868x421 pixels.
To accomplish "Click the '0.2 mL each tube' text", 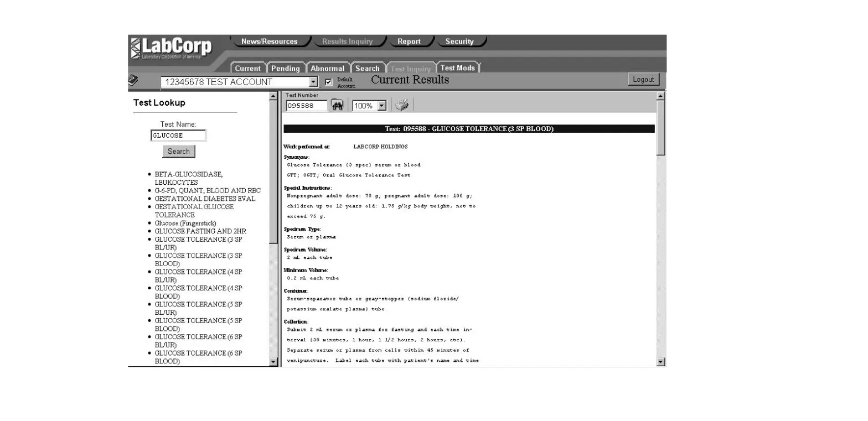I will pos(313,278).
